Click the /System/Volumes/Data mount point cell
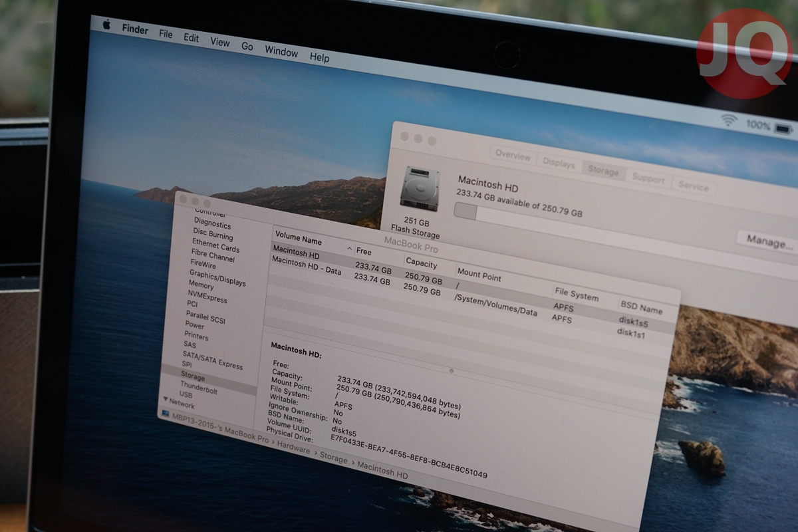Image resolution: width=798 pixels, height=532 pixels. point(495,305)
